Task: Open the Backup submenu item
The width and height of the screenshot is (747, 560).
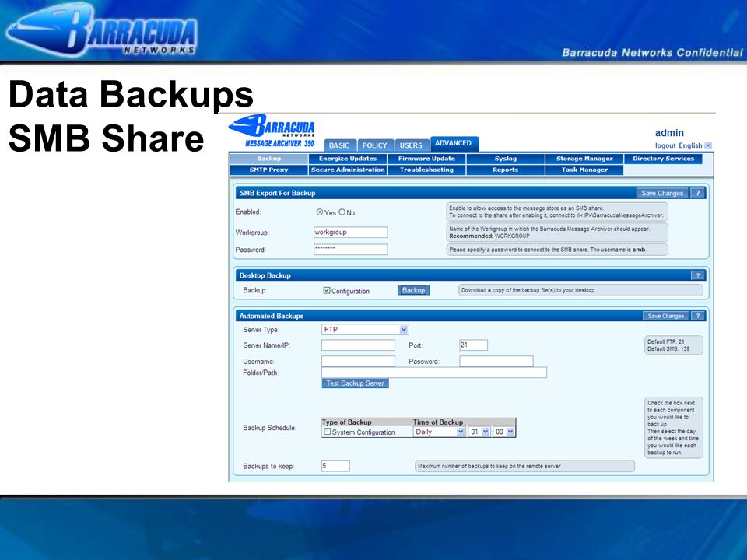Action: 268,159
